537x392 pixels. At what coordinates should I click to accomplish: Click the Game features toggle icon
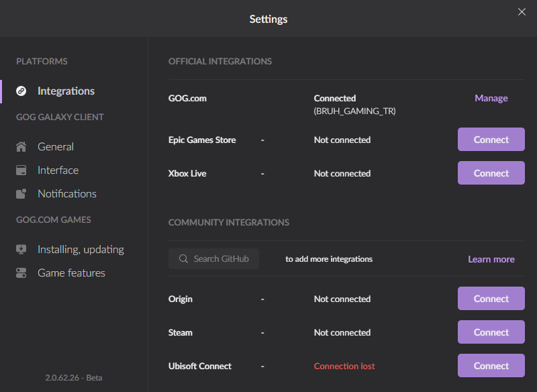pos(21,273)
